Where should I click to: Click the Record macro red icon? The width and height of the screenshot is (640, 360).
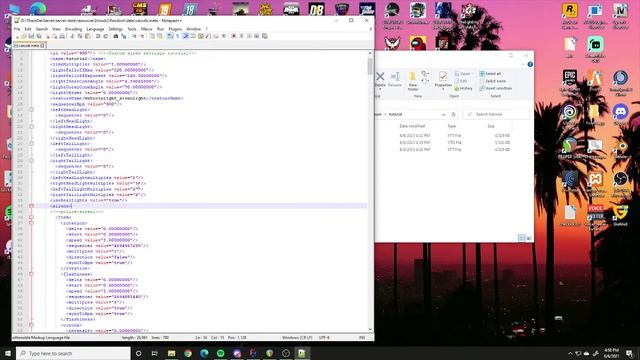[233, 36]
